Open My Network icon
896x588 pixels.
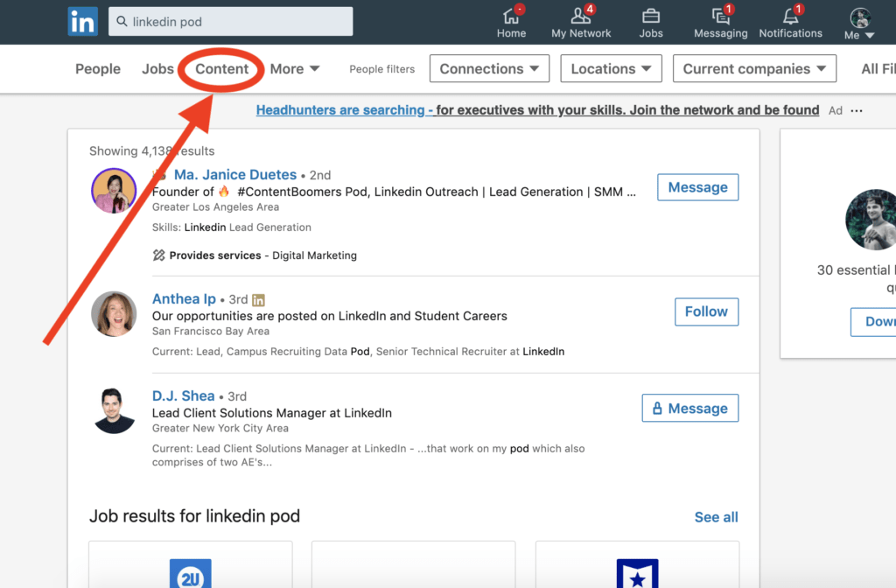(581, 17)
